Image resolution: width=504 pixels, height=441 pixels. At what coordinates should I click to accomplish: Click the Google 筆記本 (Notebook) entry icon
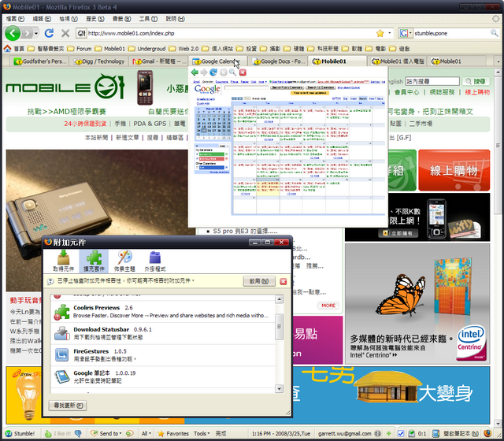point(61,376)
